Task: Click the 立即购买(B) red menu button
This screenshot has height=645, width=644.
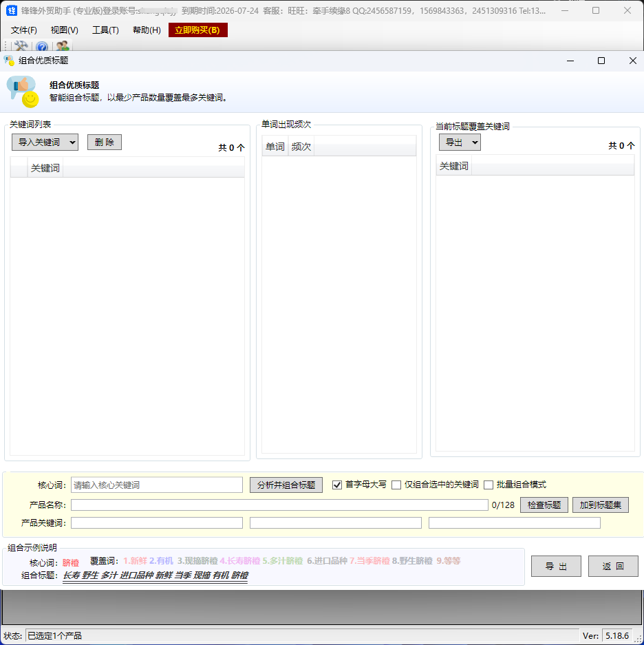Action: pos(197,30)
